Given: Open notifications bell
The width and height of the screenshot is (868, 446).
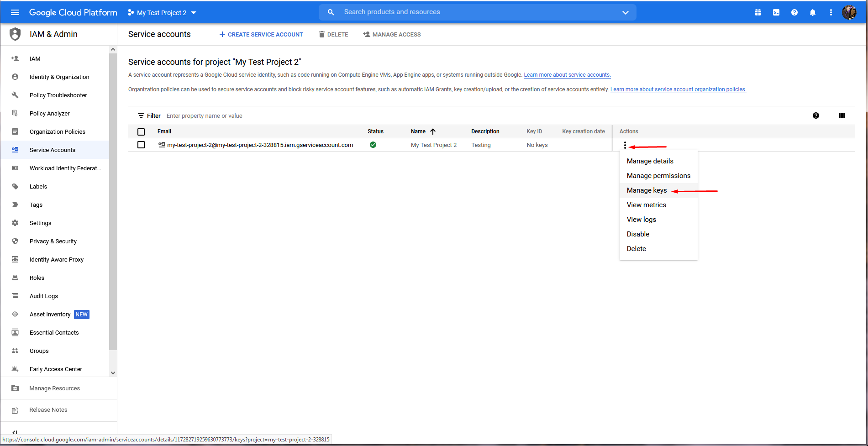Looking at the screenshot, I should (813, 12).
